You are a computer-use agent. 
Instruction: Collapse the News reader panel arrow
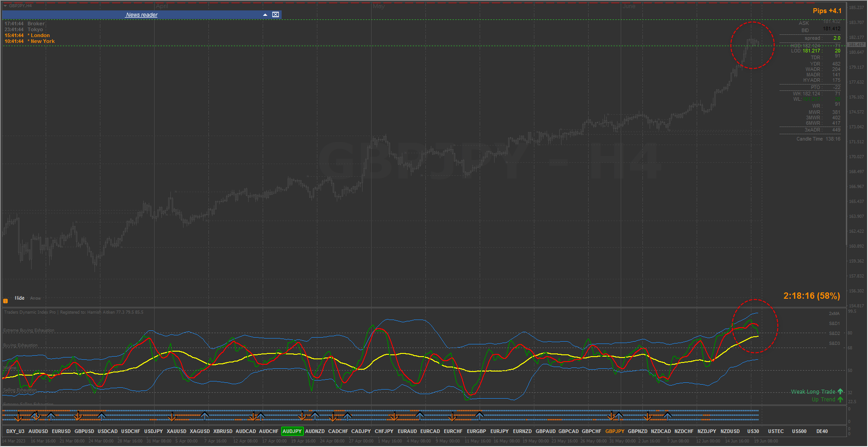pos(265,15)
